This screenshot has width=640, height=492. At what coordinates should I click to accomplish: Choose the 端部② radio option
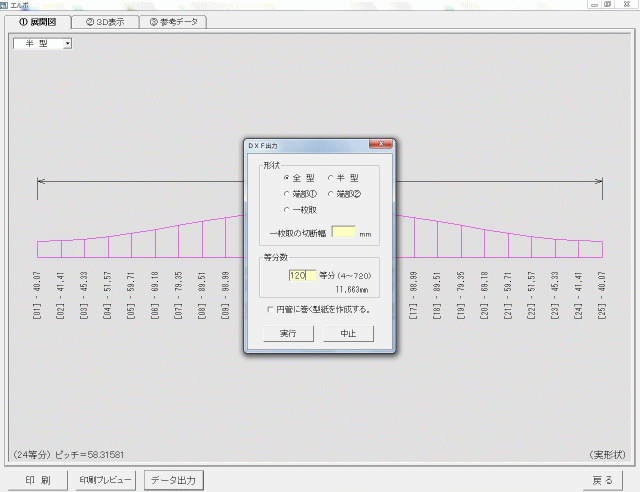pos(331,194)
